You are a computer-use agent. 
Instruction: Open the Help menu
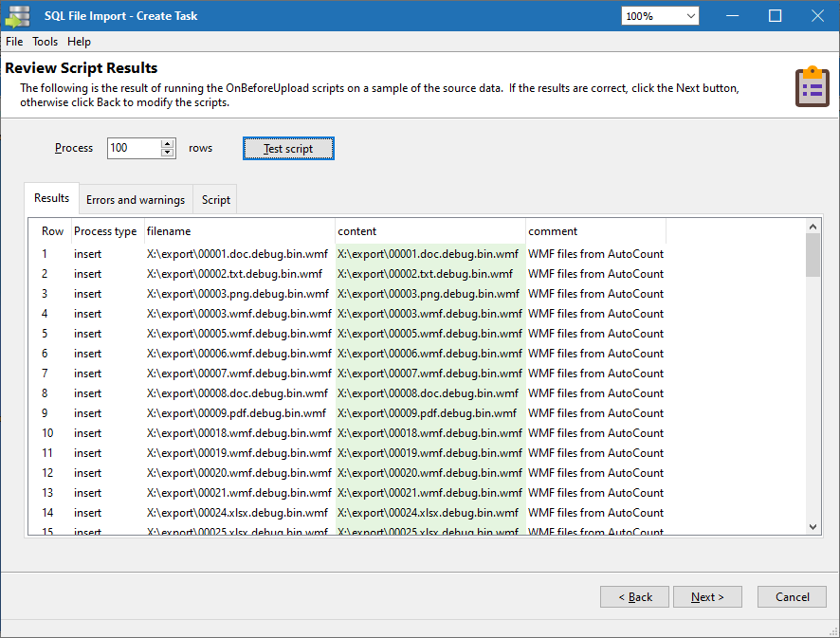(79, 42)
